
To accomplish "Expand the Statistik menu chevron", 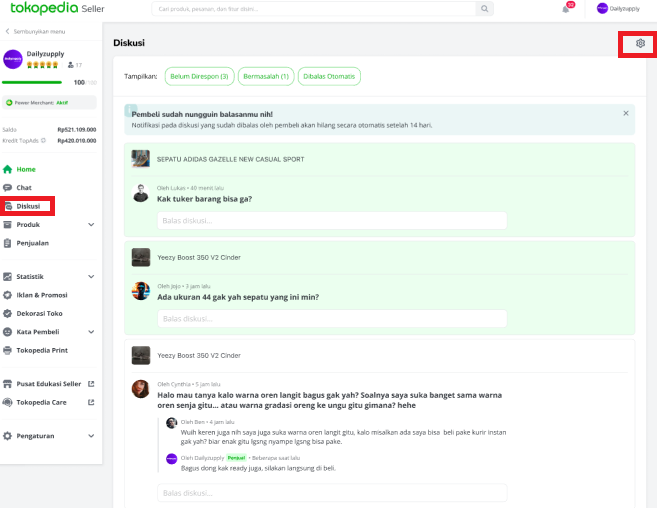I will coord(91,277).
